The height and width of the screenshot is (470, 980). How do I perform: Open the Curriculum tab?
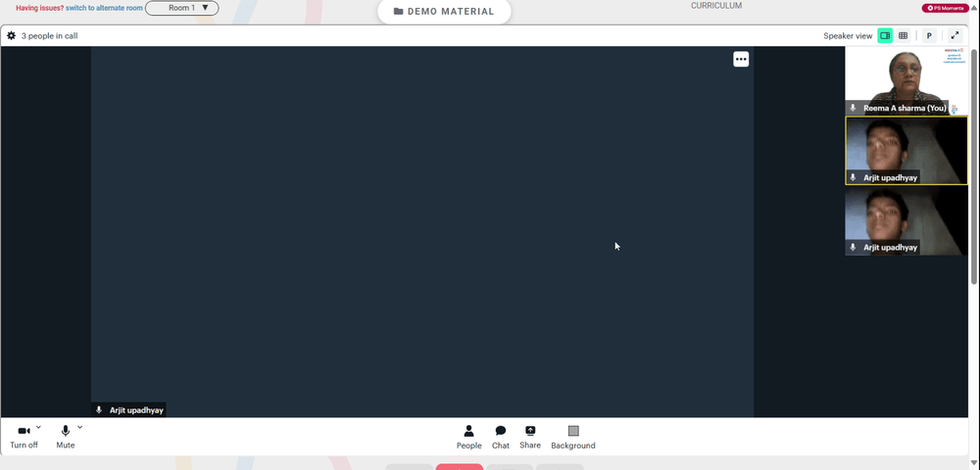coord(716,6)
